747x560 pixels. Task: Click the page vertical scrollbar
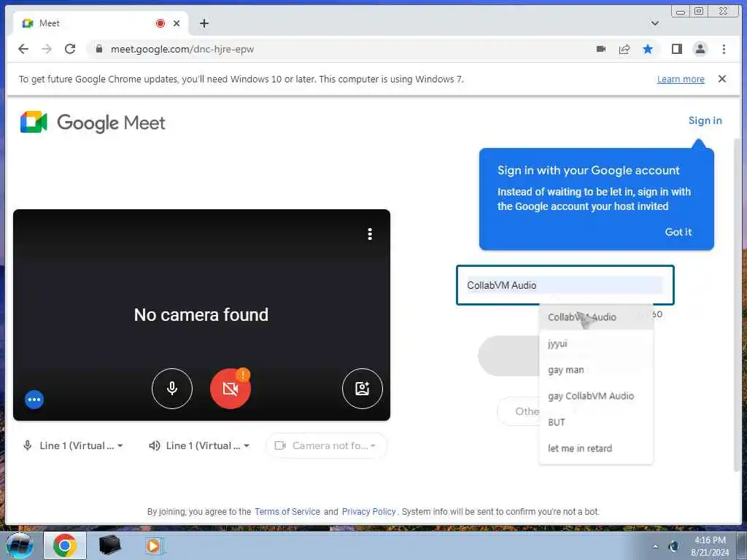(x=737, y=305)
